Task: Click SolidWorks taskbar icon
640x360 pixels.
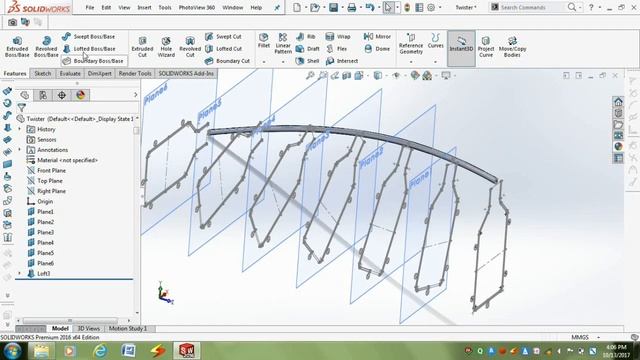Action: (187, 351)
